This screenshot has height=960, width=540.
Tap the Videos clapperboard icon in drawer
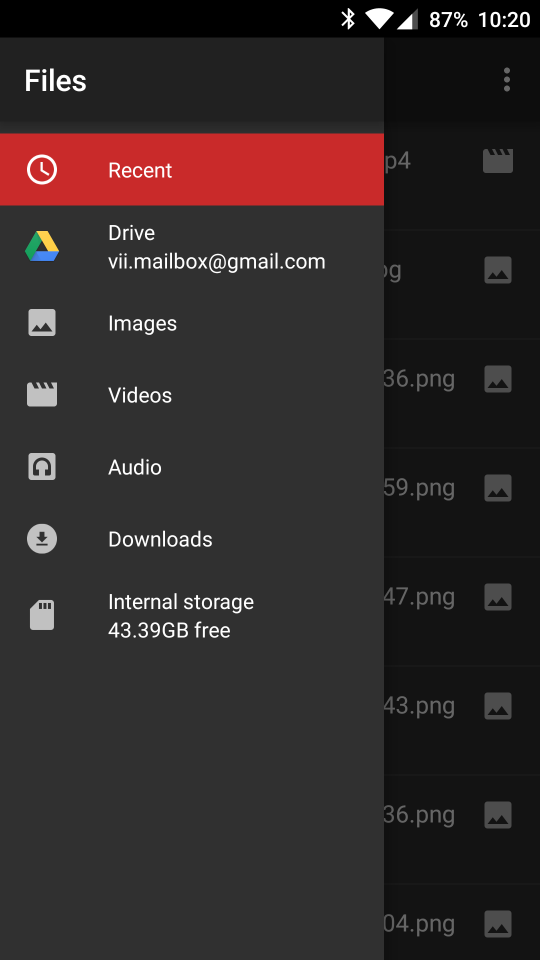[x=42, y=394]
